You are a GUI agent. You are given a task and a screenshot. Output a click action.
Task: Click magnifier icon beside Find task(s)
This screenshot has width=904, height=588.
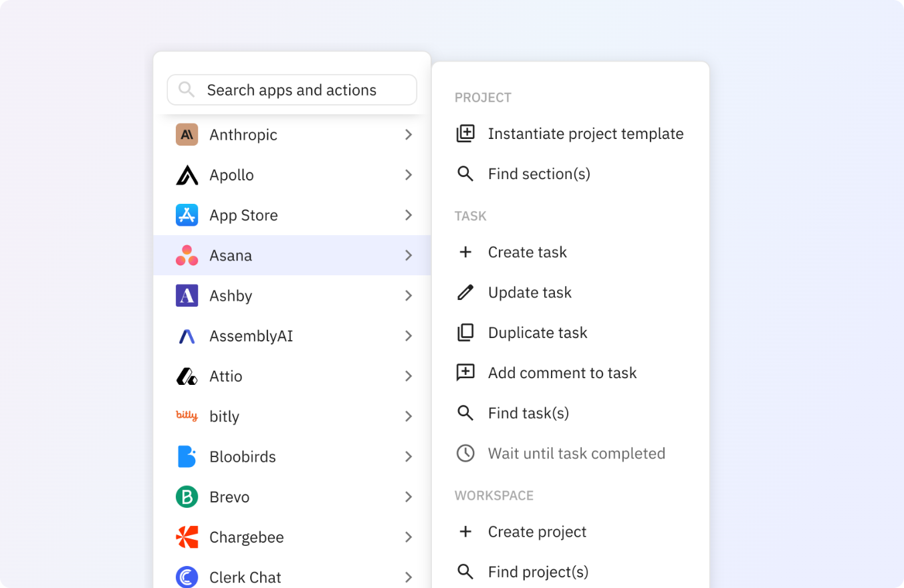pos(465,413)
